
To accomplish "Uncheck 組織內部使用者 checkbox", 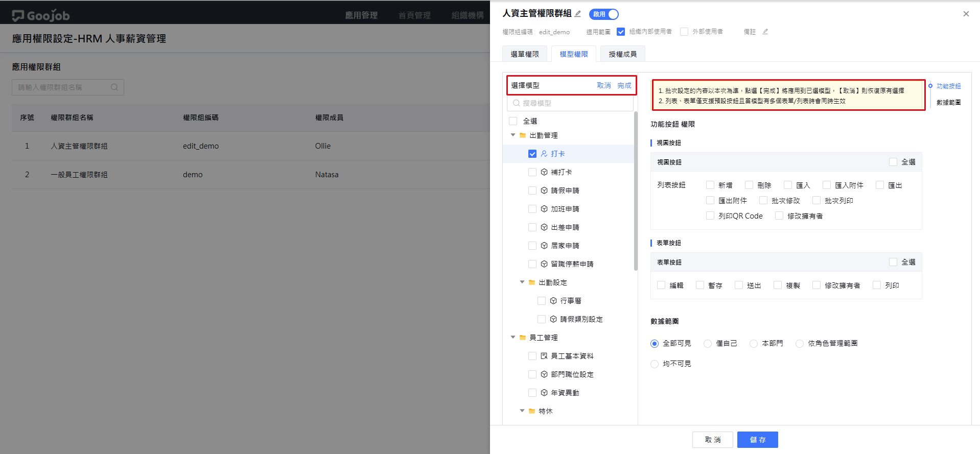I will pos(621,32).
